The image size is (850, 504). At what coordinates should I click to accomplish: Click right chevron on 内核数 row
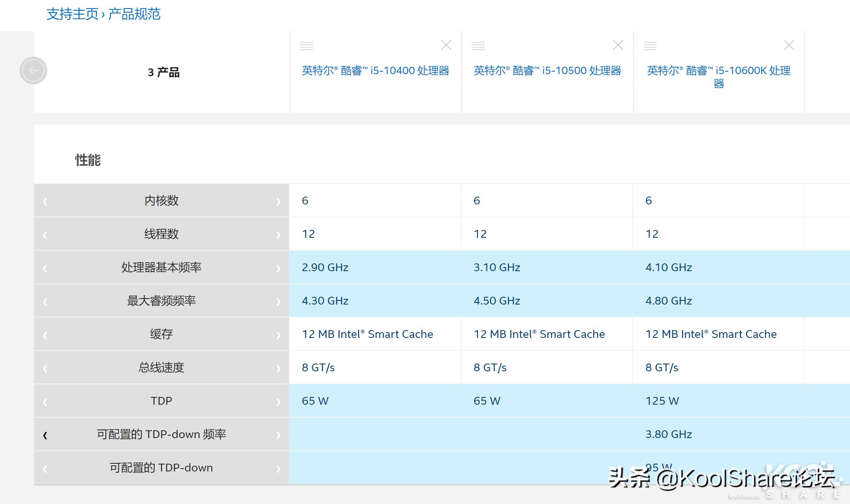click(x=278, y=201)
